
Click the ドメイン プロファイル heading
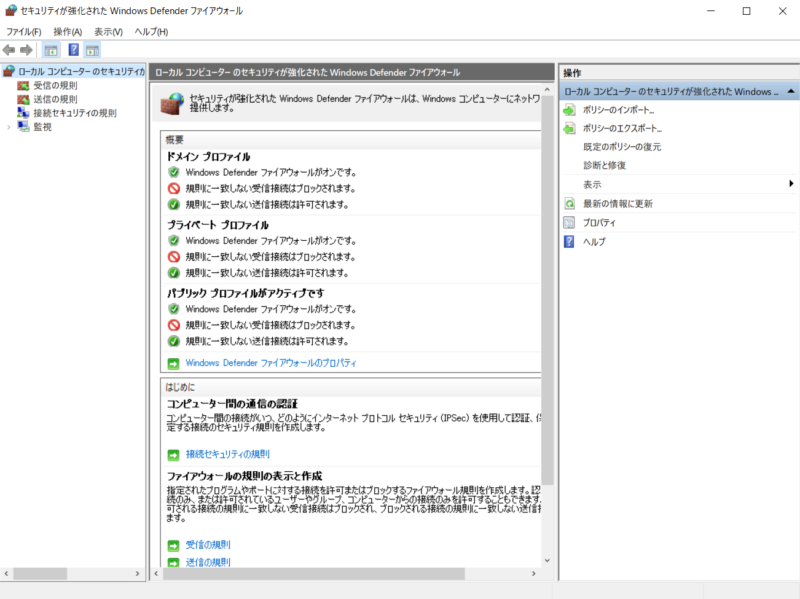coord(209,157)
